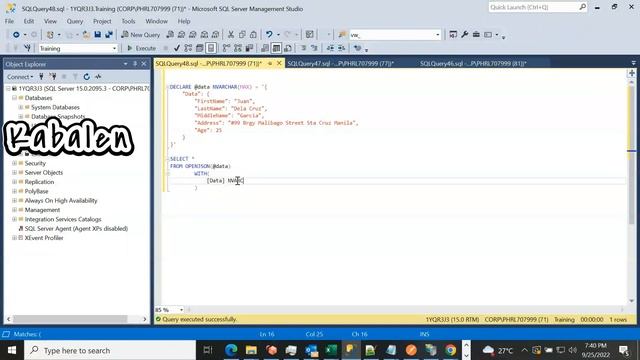Expand the Management node

tap(14, 210)
